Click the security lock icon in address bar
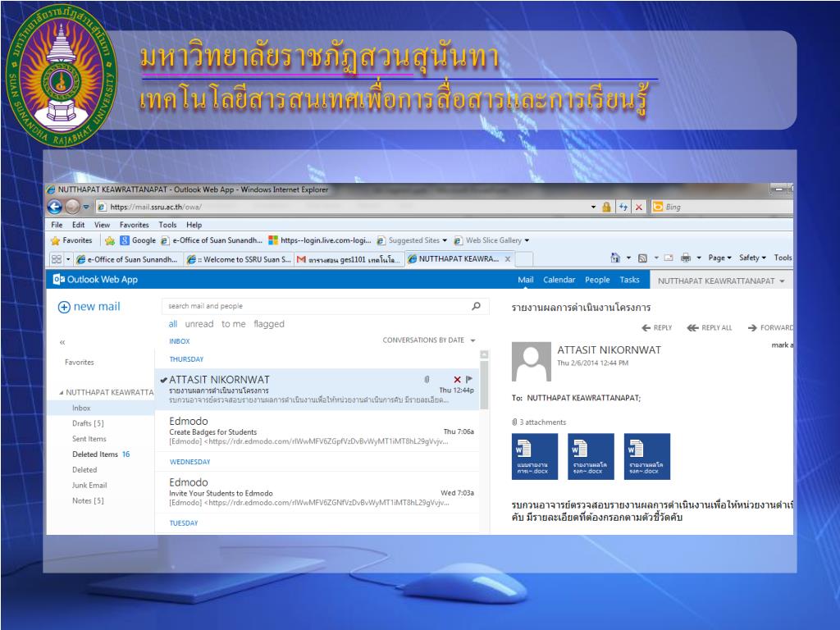The image size is (840, 630). point(606,207)
